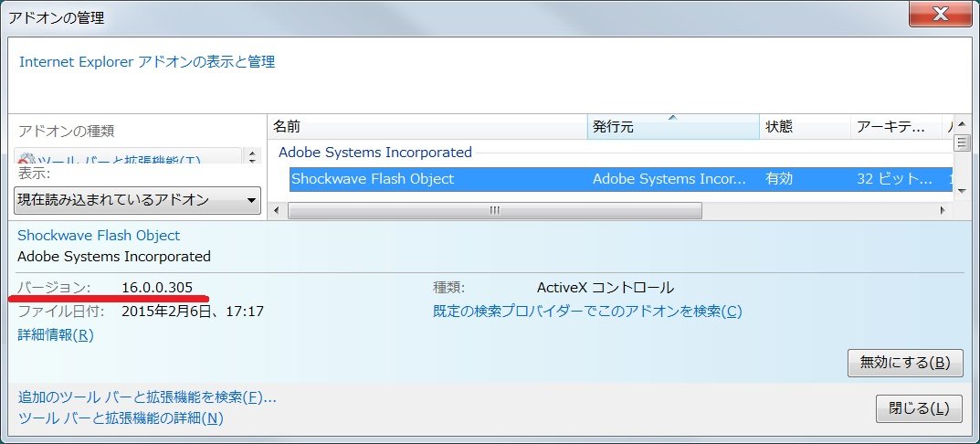Screen dimensions: 980x444
Task: Click the right arrow of the horizontal scrollbar
Action: (943, 211)
